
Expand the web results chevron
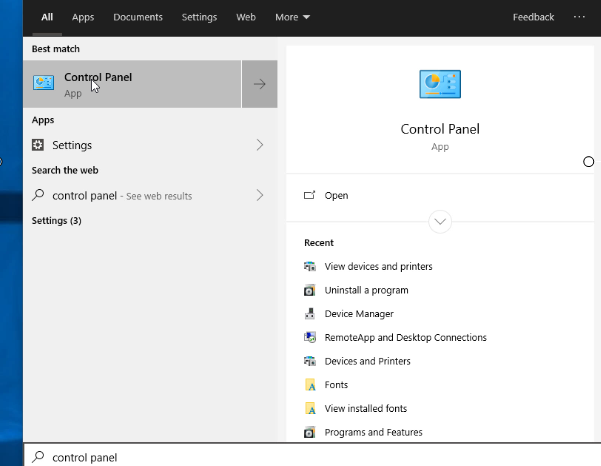coord(259,195)
